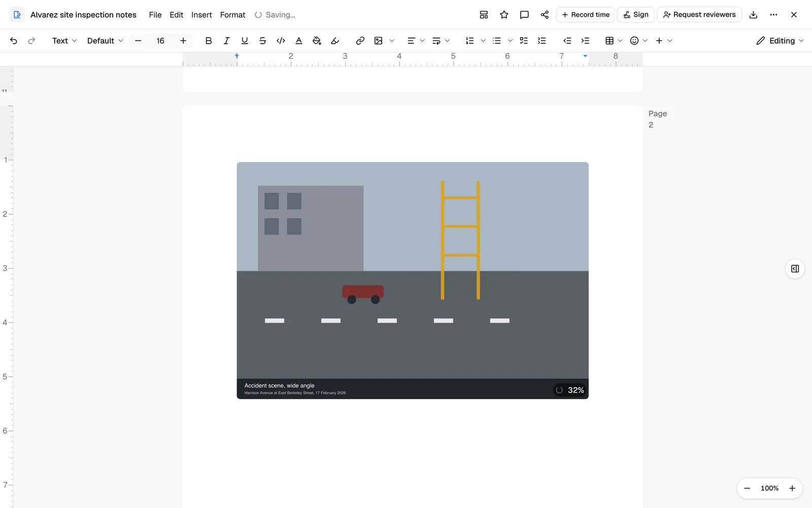This screenshot has width=812, height=508.
Task: Expand the emoji options arrow
Action: coord(645,41)
